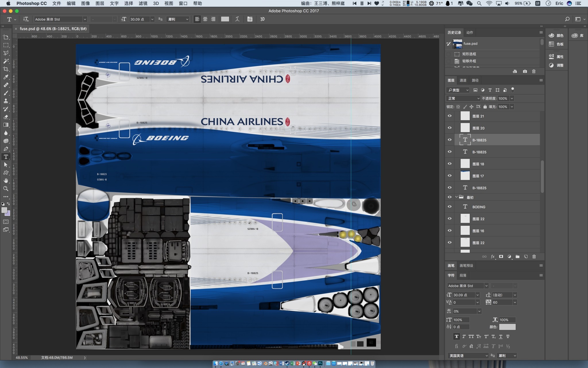Open the 滤镜 menu

tap(143, 3)
